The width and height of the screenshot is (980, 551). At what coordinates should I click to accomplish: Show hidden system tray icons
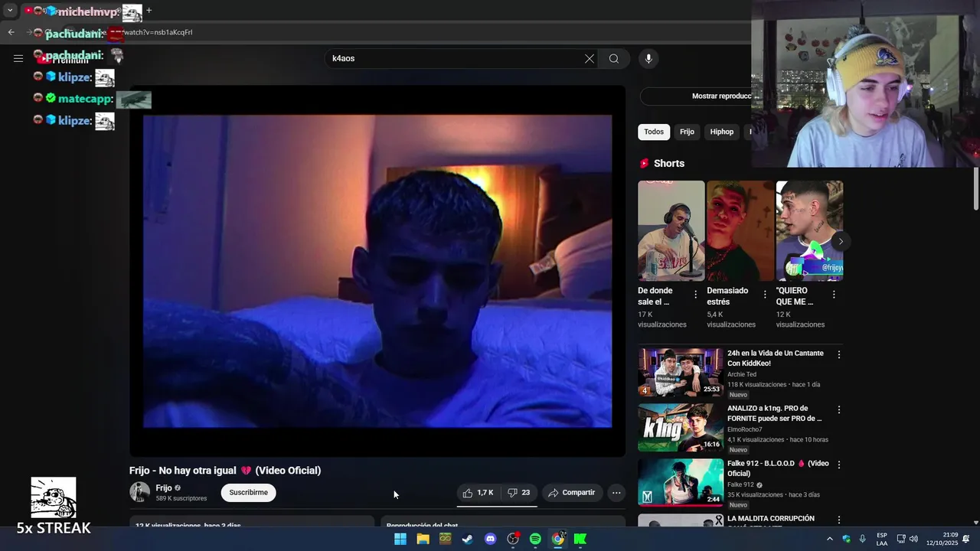[x=830, y=539]
